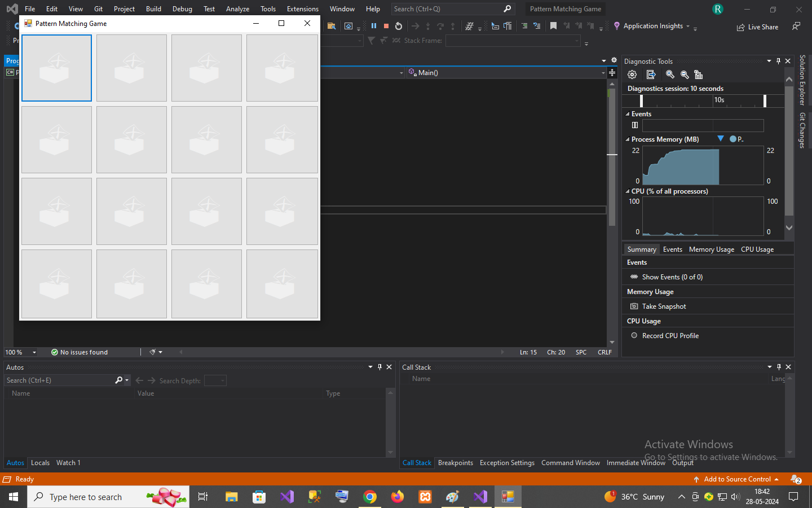Pause the Events track in diagnostics

point(635,125)
